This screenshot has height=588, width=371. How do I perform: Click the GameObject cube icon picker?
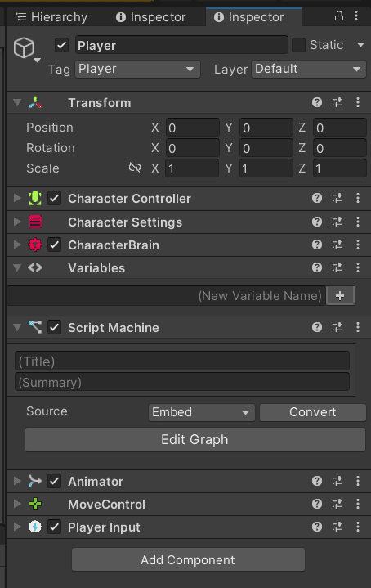click(25, 49)
